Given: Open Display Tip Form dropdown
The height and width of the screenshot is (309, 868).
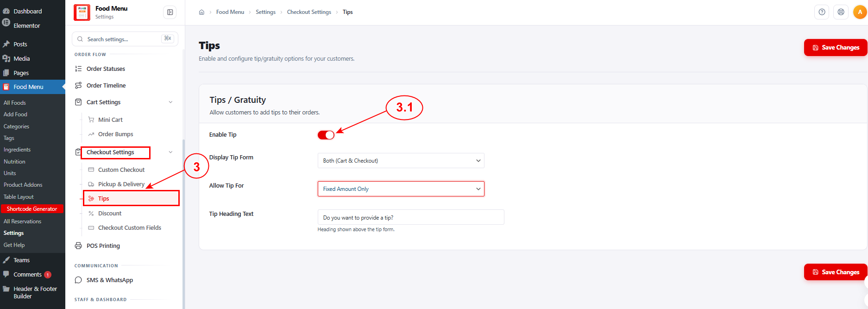Looking at the screenshot, I should 401,161.
